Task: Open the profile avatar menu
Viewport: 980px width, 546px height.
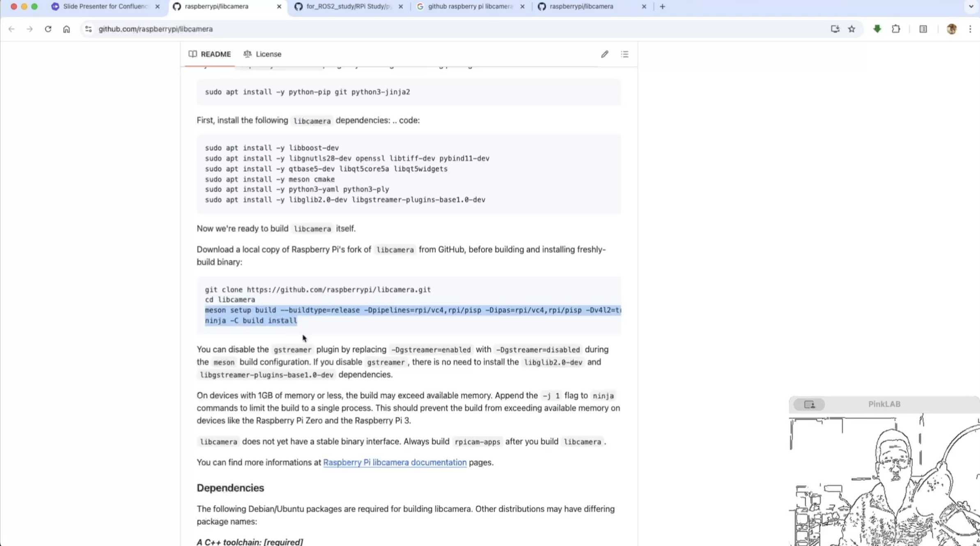Action: (x=951, y=29)
